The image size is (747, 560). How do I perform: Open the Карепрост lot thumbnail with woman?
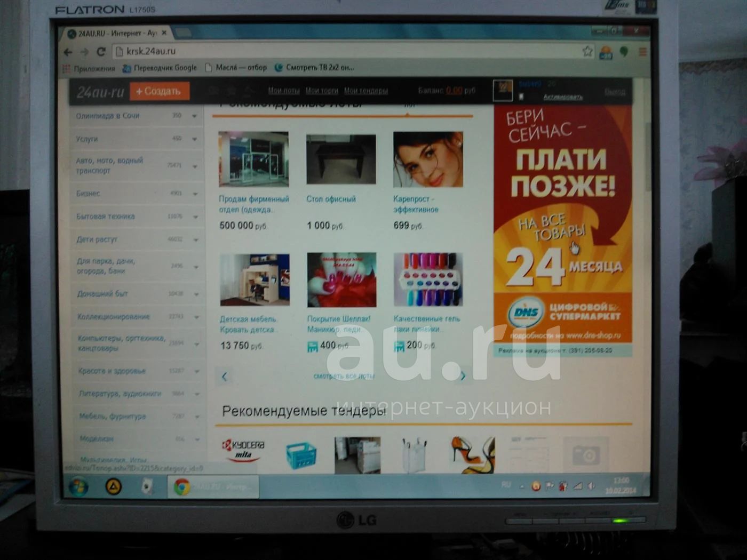(x=428, y=159)
